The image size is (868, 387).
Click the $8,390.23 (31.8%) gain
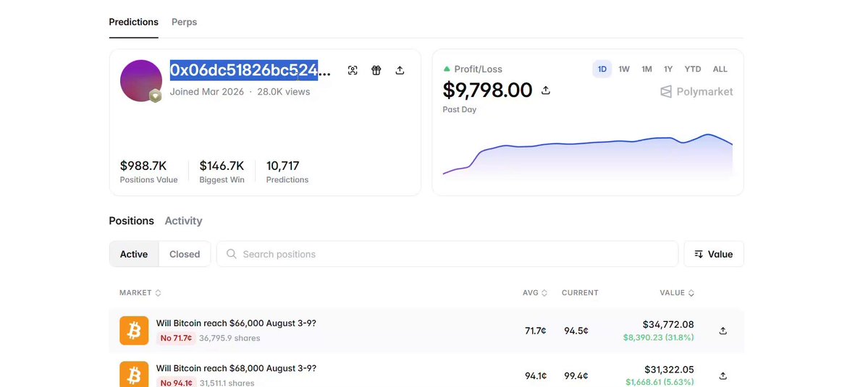coord(658,337)
